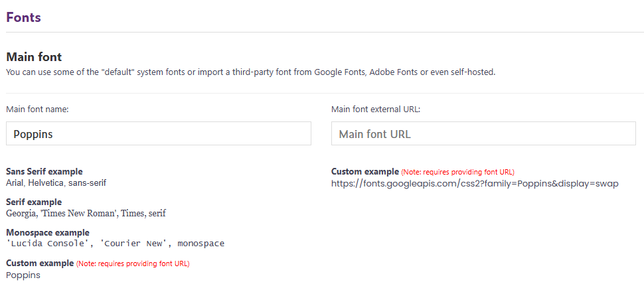Focus the Main font URL input field
Image resolution: width=644 pixels, height=294 pixels.
483,133
